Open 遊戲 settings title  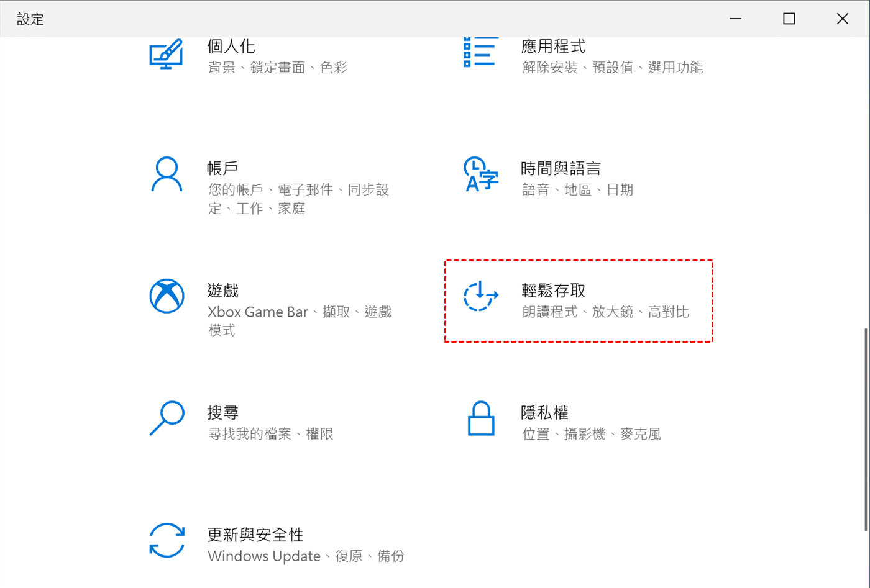coord(222,291)
